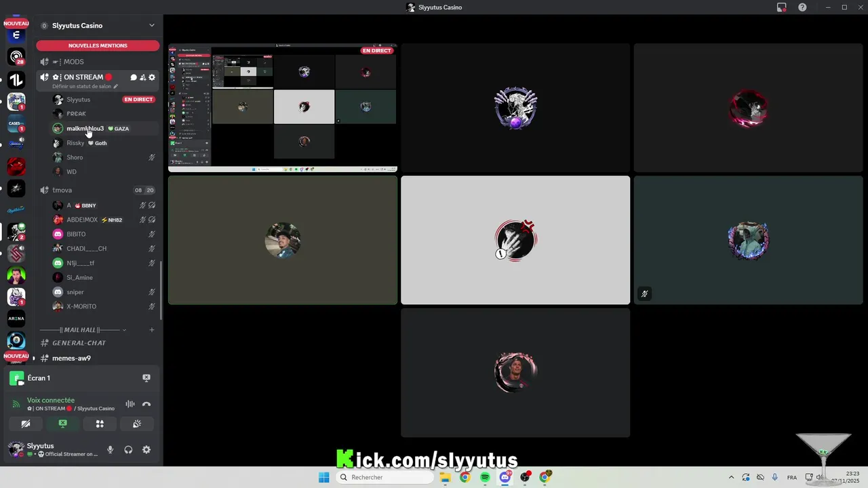868x488 pixels.
Task: Open Spotify from taskbar
Action: 485,477
